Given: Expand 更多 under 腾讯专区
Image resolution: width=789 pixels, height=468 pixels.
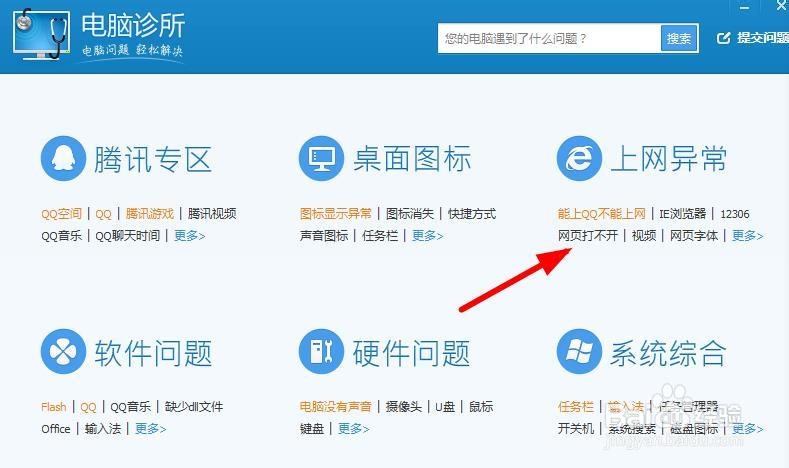Looking at the screenshot, I should click(189, 236).
